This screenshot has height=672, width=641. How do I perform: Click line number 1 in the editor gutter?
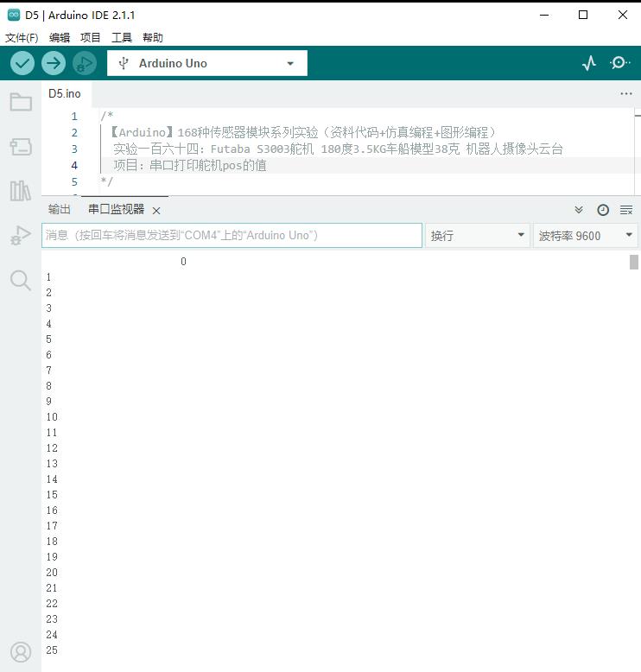pos(74,116)
